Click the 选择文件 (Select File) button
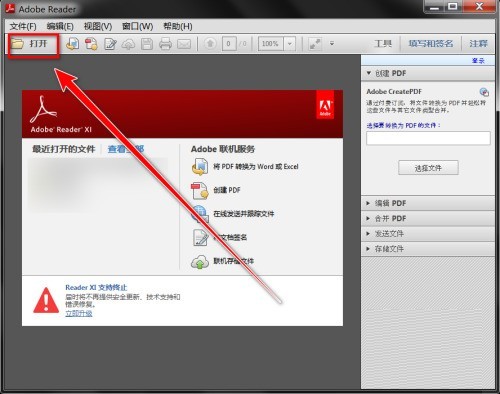 (428, 168)
